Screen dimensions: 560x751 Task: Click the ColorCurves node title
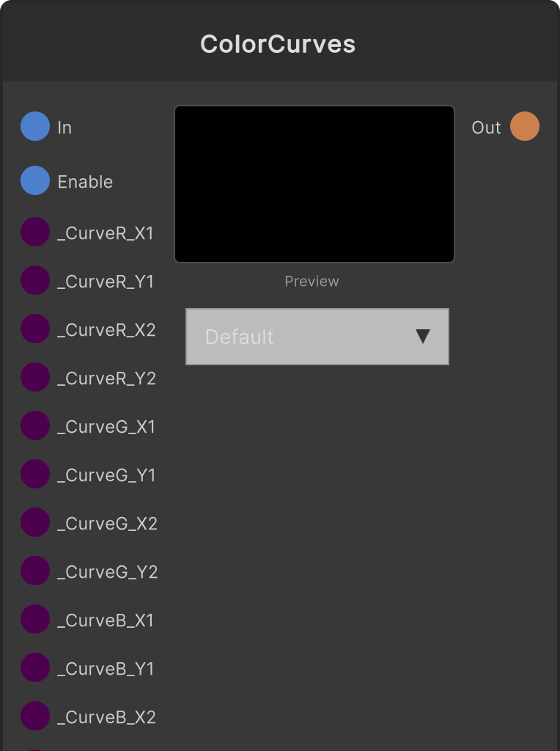pos(278,44)
